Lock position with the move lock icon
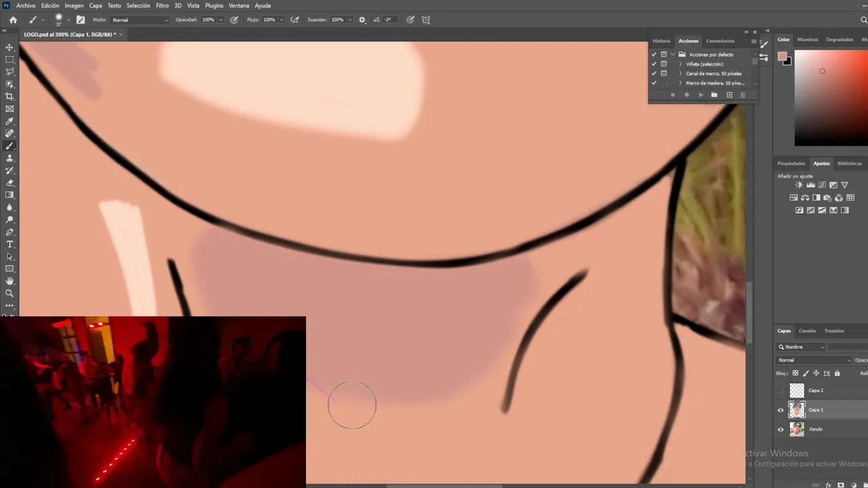868x488 pixels. pos(816,373)
